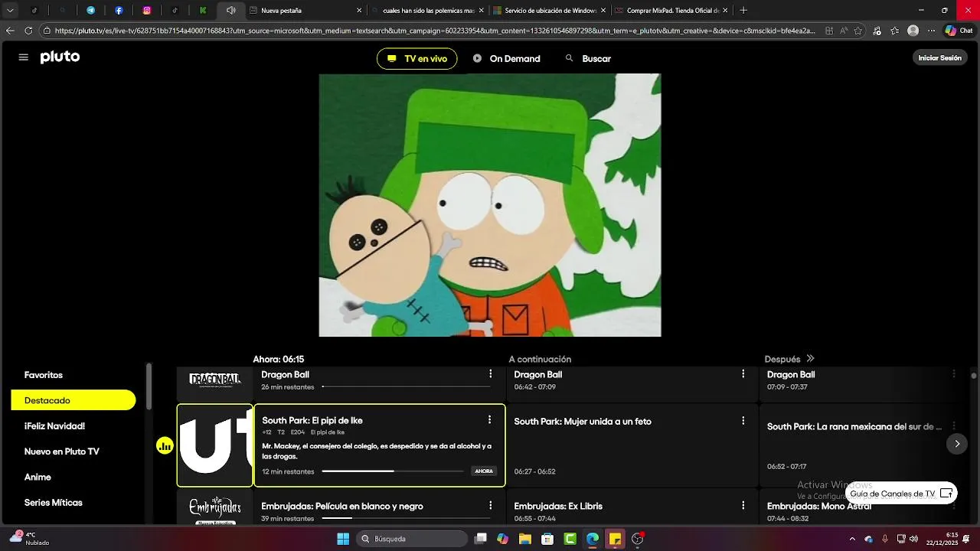
Task: Select Series Míticas category
Action: pos(53,503)
